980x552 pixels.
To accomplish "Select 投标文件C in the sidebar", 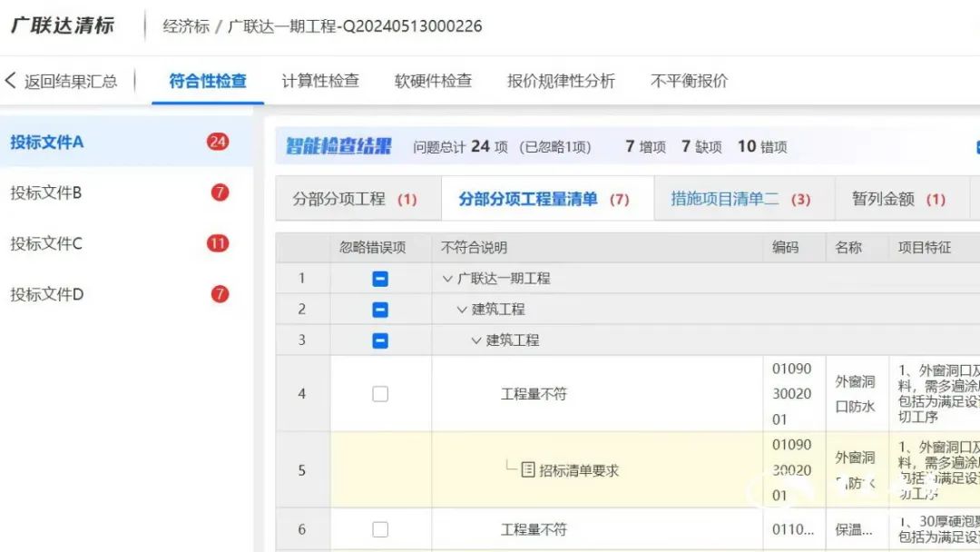I will (x=126, y=243).
